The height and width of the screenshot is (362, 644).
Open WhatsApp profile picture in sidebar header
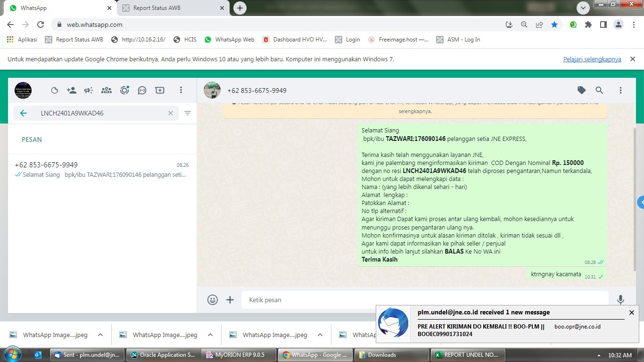click(23, 90)
